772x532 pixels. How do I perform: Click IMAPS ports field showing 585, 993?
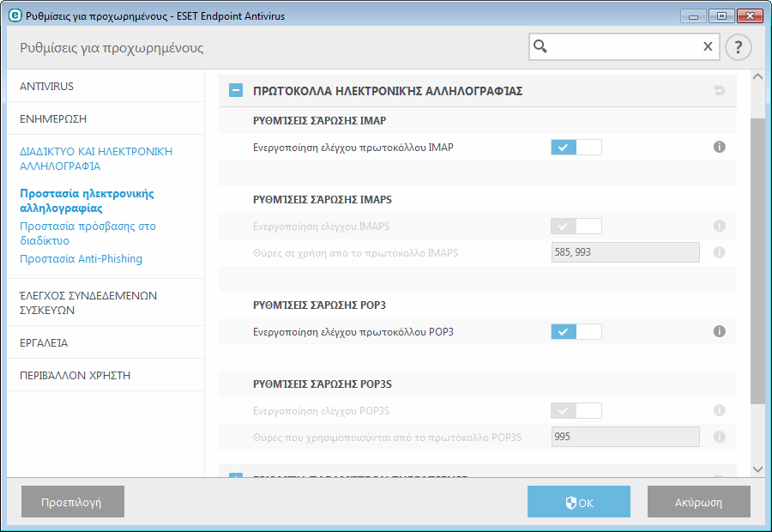pyautogui.click(x=625, y=252)
